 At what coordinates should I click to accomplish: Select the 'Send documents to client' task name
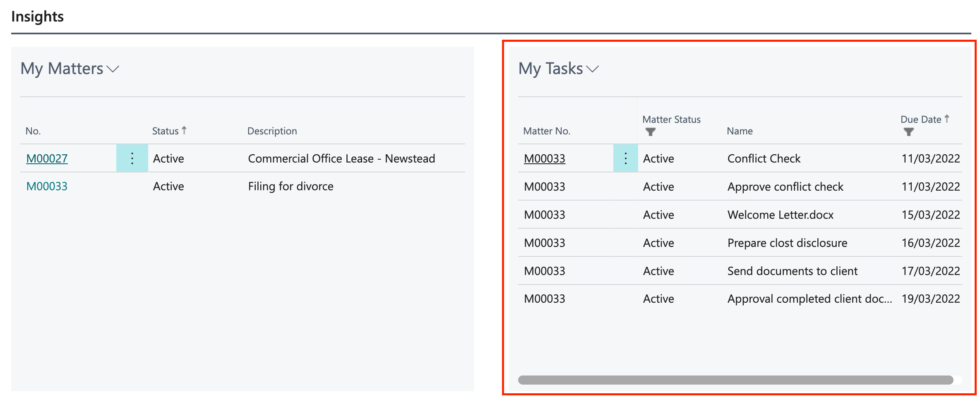point(793,271)
